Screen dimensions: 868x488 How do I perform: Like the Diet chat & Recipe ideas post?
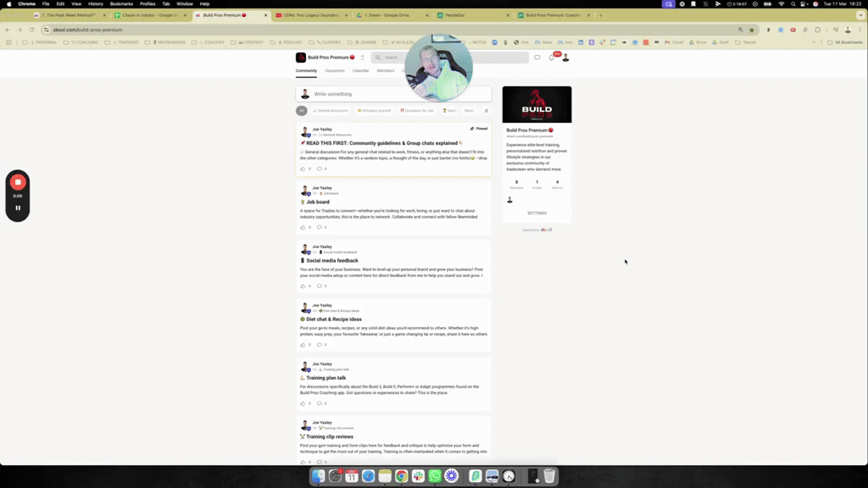tap(303, 345)
